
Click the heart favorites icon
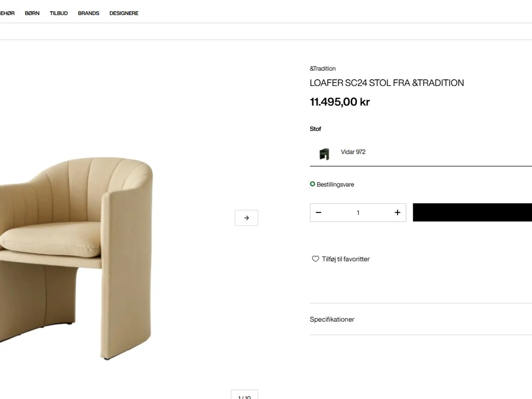(x=315, y=259)
